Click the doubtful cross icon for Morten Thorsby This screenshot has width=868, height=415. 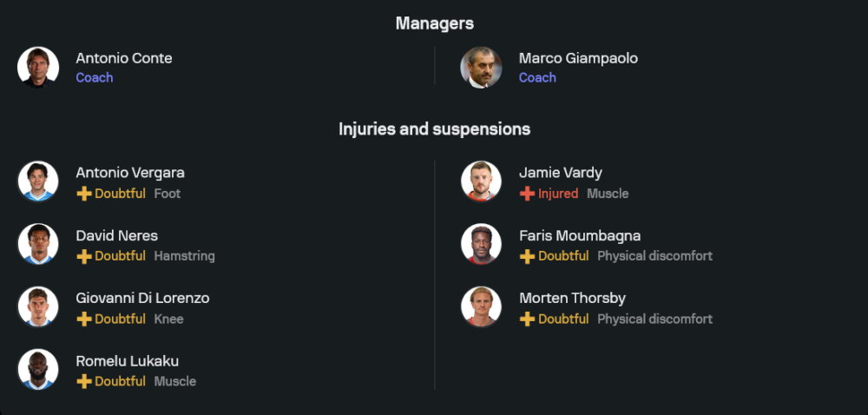pyautogui.click(x=527, y=319)
